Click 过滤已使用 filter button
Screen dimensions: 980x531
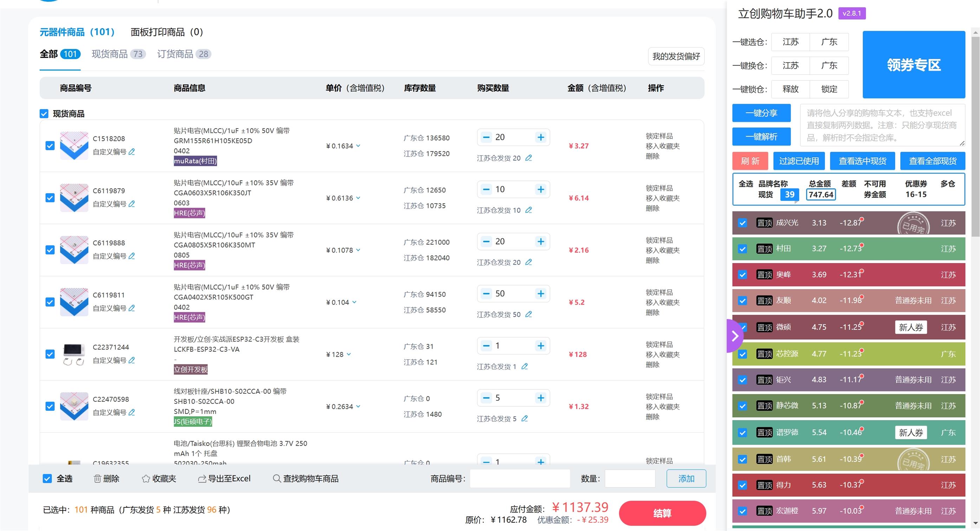(x=799, y=161)
